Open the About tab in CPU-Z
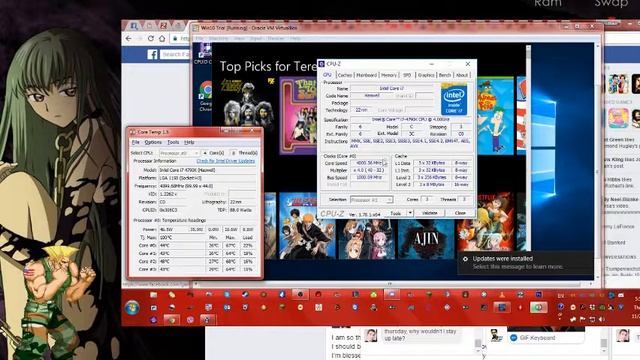 pos(462,75)
